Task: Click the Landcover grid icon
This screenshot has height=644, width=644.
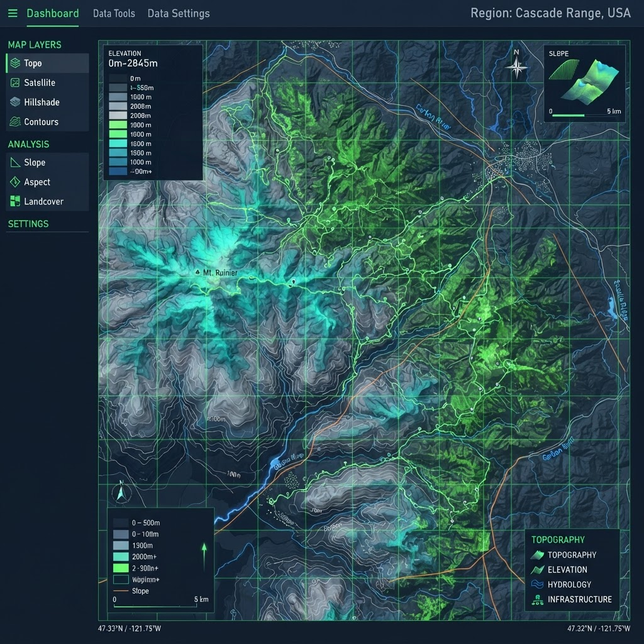Action: 15,201
